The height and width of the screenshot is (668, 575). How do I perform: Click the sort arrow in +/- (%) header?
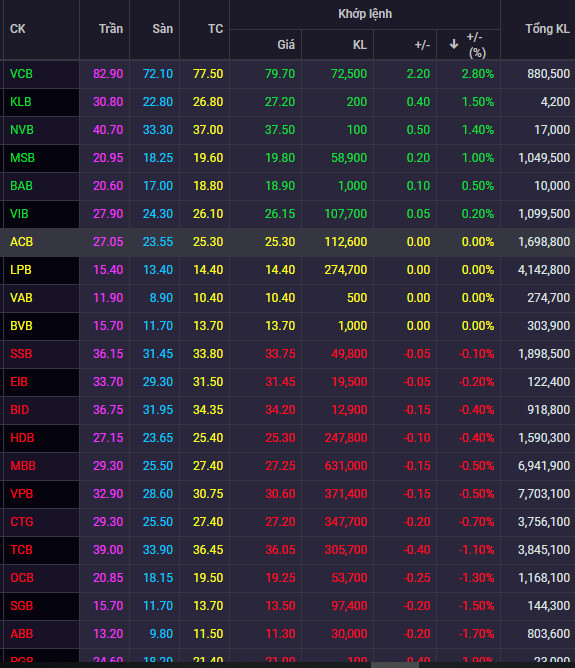click(x=454, y=44)
